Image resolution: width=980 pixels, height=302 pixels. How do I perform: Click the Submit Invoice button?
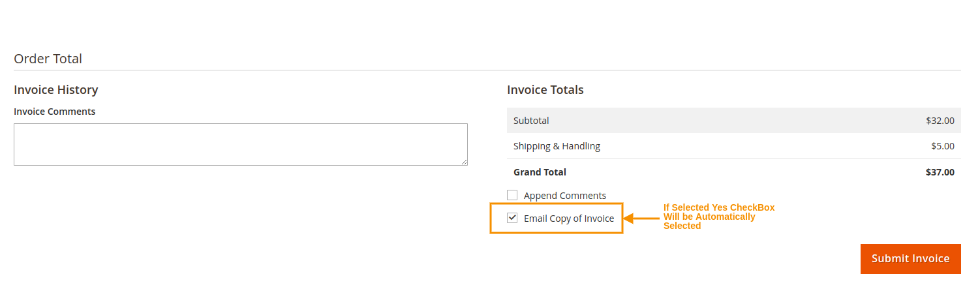[x=910, y=259]
